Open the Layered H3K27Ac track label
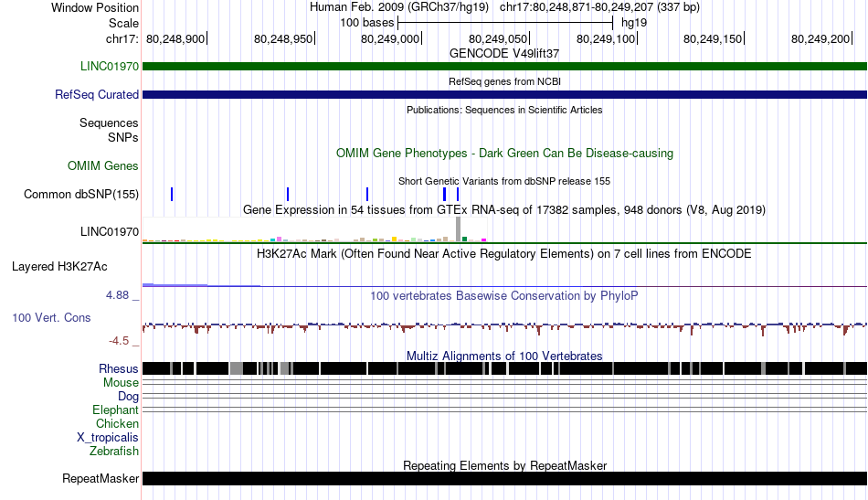868x500 pixels. [x=59, y=267]
